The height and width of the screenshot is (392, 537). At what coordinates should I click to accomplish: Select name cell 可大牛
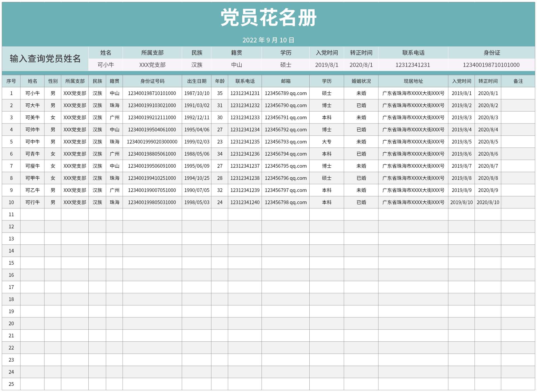32,105
